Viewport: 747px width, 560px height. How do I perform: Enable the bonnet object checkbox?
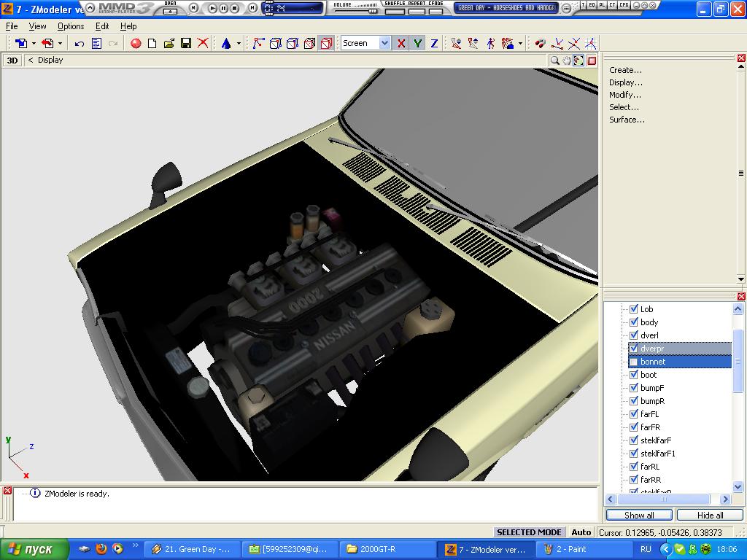[634, 362]
